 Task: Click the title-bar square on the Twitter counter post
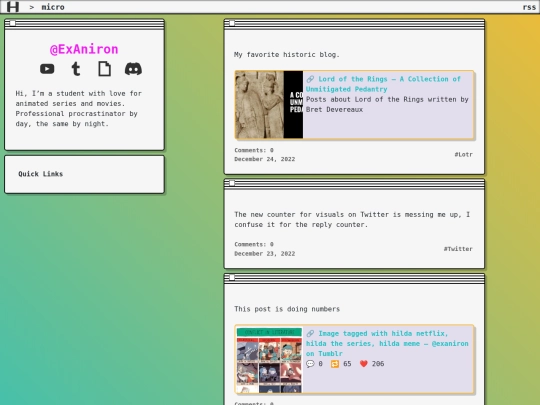click(x=232, y=183)
